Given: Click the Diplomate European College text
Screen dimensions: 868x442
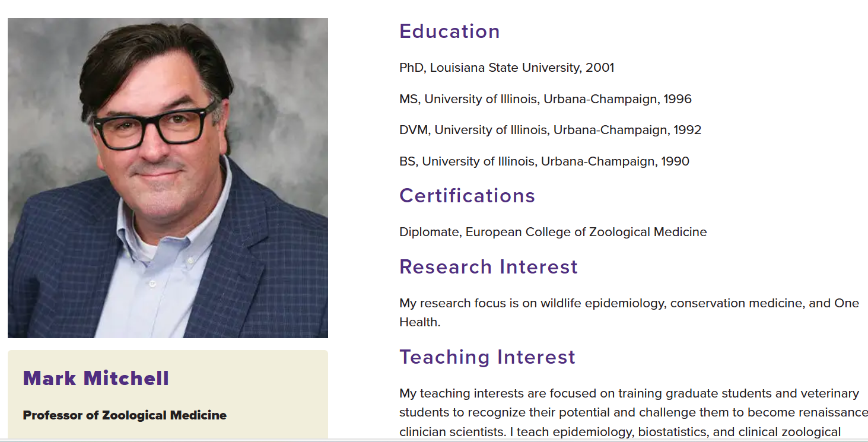Looking at the screenshot, I should pyautogui.click(x=552, y=232).
